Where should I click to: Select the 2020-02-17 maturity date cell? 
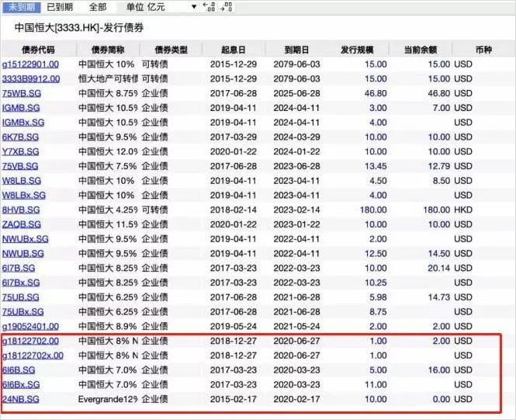297,399
